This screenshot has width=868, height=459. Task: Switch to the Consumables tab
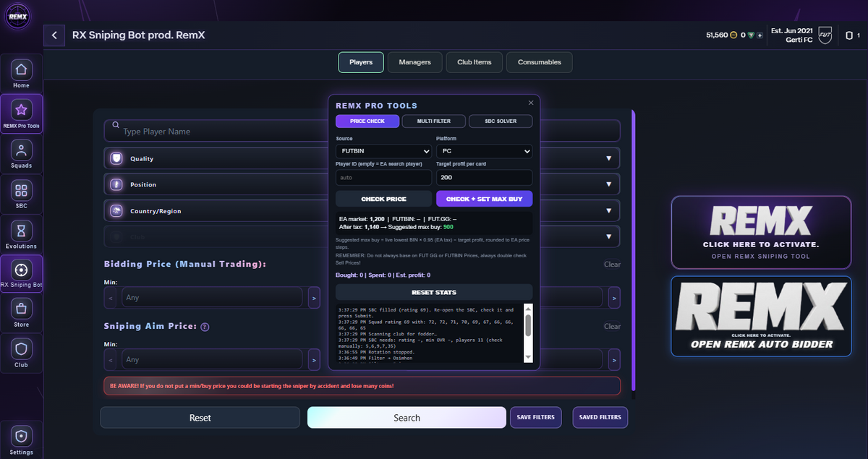(539, 62)
